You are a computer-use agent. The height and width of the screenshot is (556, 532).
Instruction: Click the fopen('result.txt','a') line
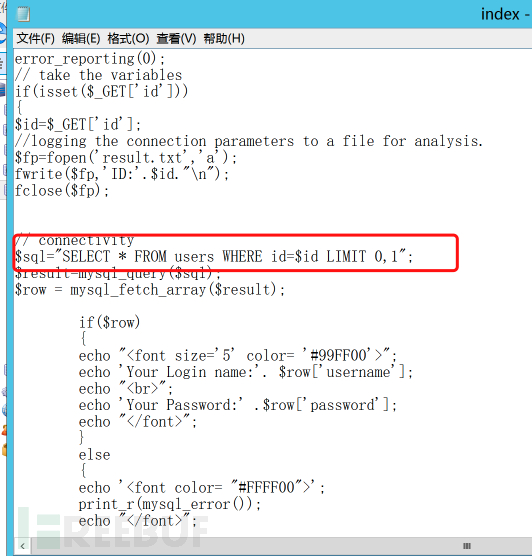[x=126, y=158]
